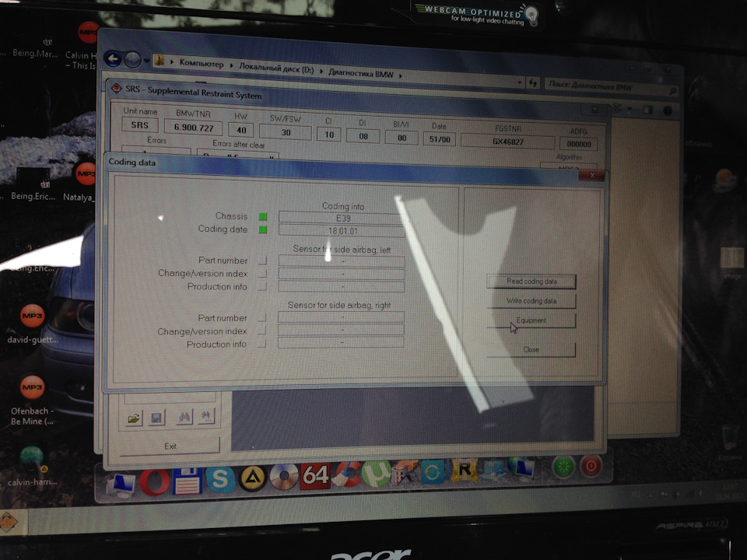Screen dimensions: 747x560
Task: Click the open-folder icon in SRS window
Action: click(x=134, y=418)
